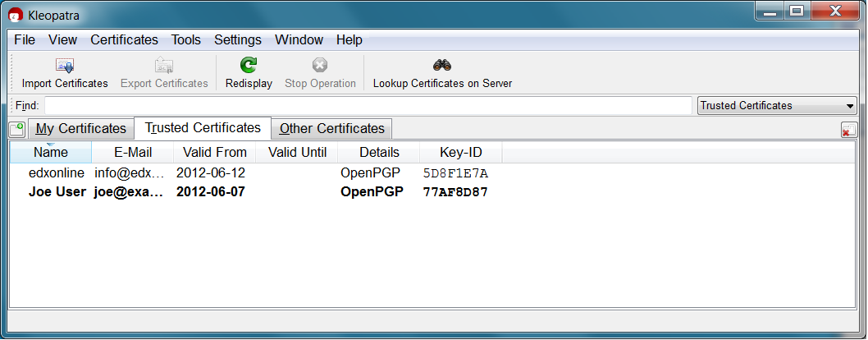Minimize the Kleopatra window

click(770, 11)
